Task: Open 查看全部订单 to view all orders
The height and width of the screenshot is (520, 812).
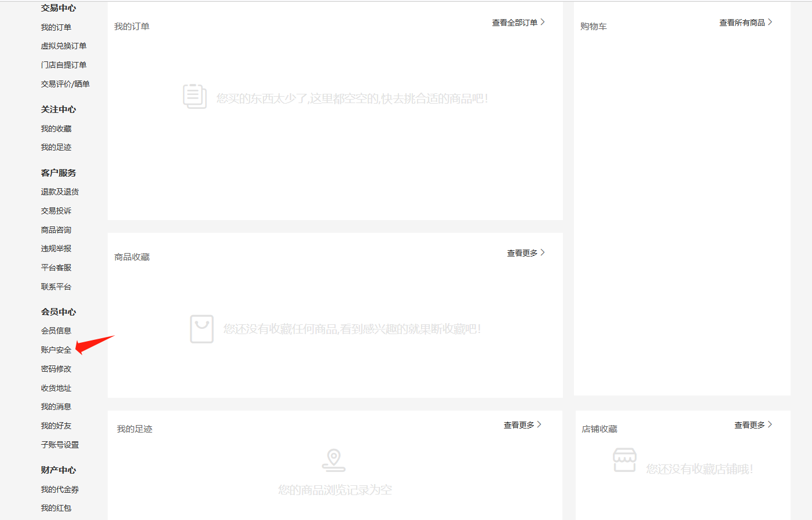Action: click(x=518, y=23)
